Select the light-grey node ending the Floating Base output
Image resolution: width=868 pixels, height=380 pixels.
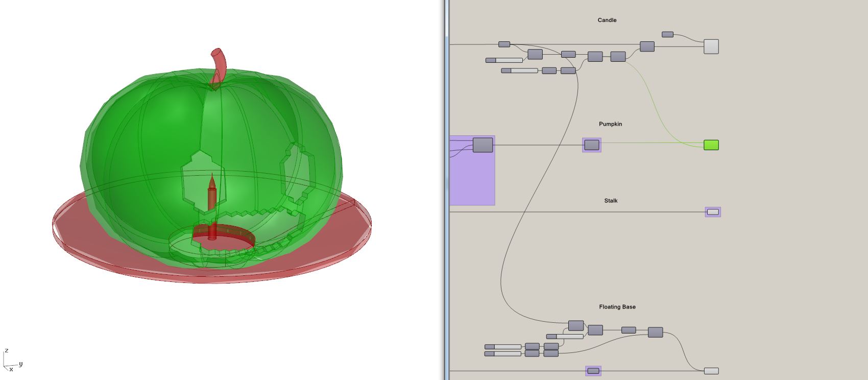[x=711, y=371]
